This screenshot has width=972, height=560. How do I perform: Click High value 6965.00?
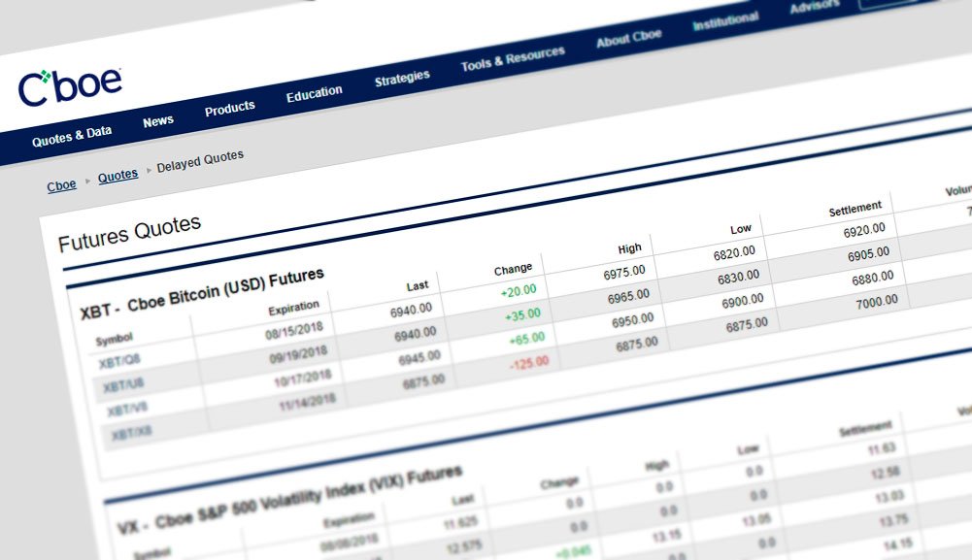[628, 296]
